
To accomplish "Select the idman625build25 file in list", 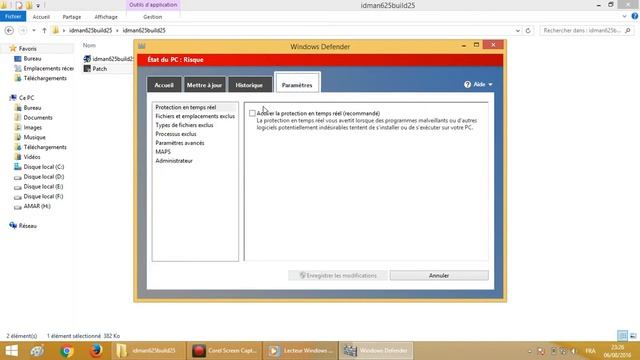I will (x=108, y=59).
